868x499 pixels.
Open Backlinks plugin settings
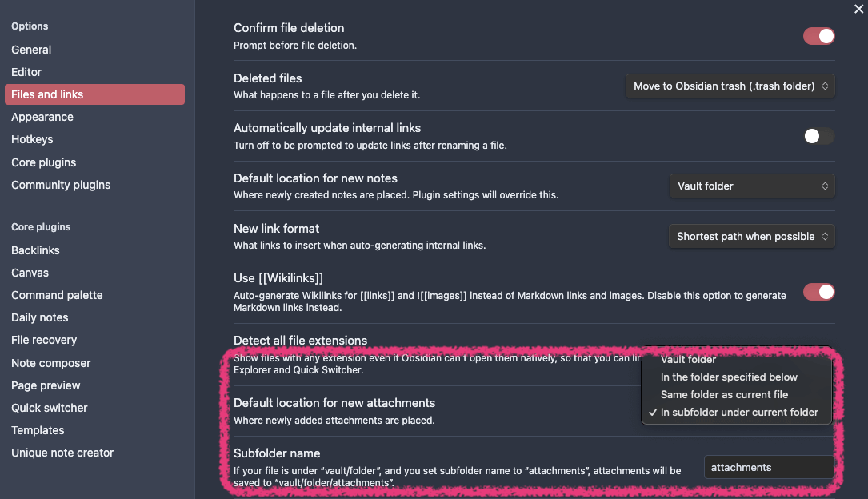click(35, 250)
